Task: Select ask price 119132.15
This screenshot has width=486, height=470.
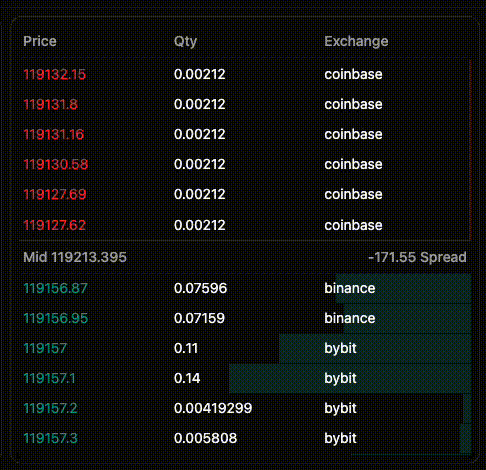Action: [x=55, y=74]
